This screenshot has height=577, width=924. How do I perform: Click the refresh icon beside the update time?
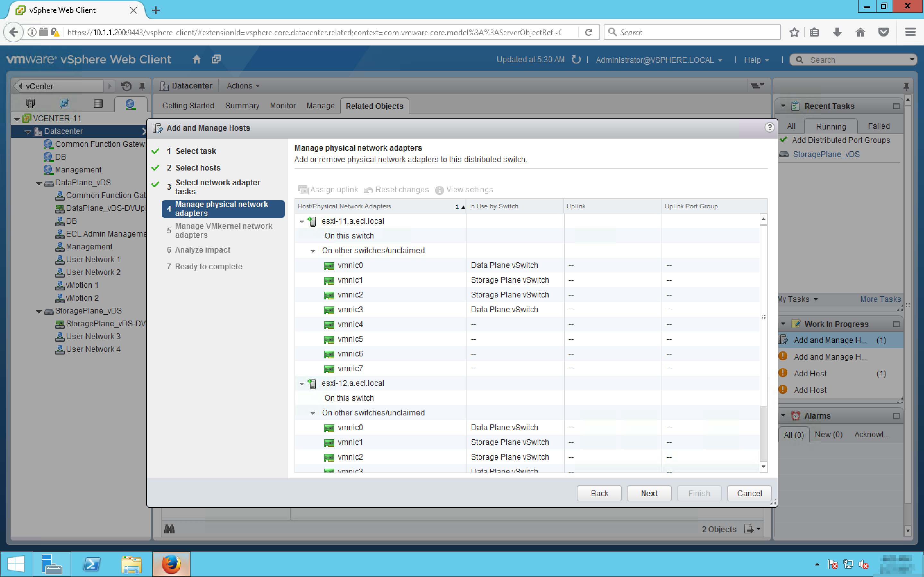click(576, 60)
